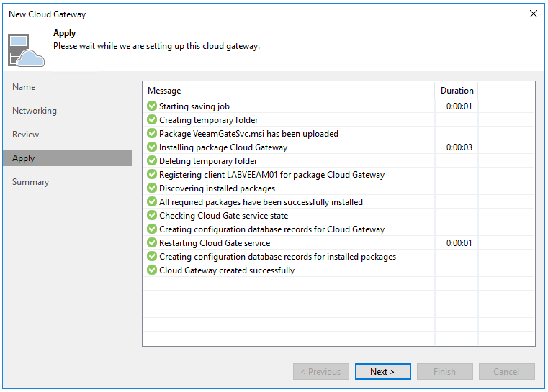548x392 pixels.
Task: Click success icon next to Creating temporary folder
Action: click(152, 120)
